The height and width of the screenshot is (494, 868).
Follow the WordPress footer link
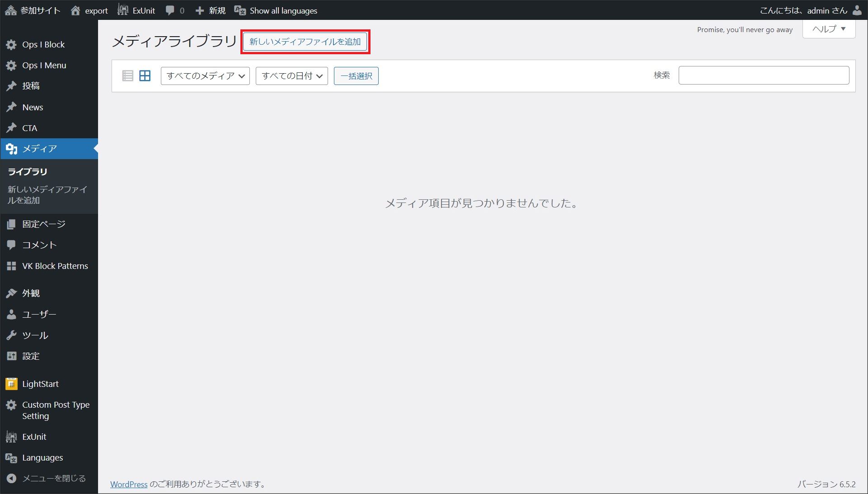click(129, 484)
